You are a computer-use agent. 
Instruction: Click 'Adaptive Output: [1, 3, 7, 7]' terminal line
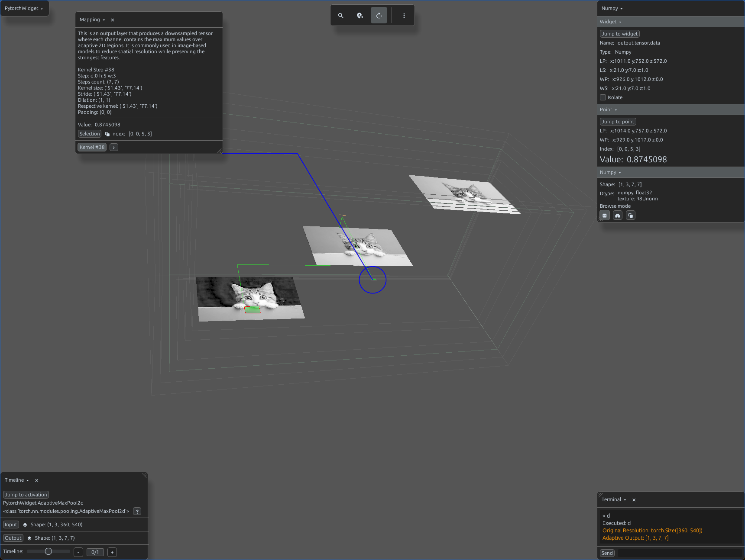[635, 538]
